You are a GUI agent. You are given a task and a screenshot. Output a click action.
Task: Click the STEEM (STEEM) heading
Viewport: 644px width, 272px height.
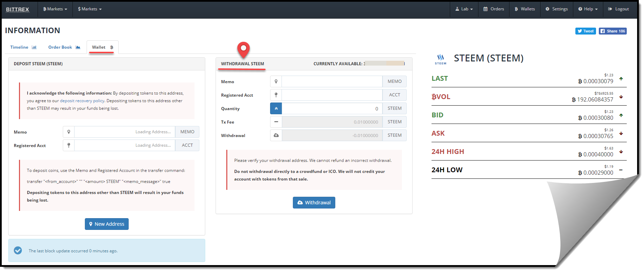click(x=488, y=58)
